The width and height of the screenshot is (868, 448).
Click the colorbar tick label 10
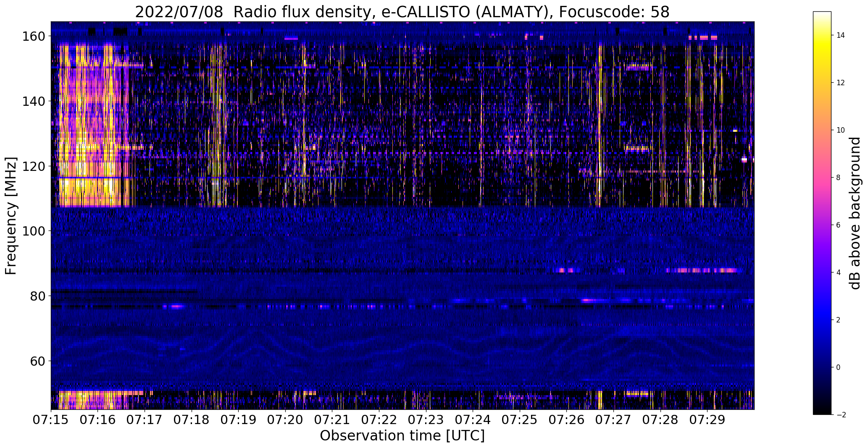pos(841,130)
